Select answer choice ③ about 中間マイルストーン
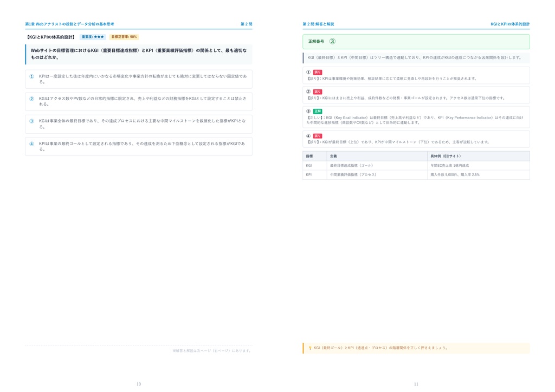Image resolution: width=555 pixels, height=392 pixels. (x=139, y=123)
